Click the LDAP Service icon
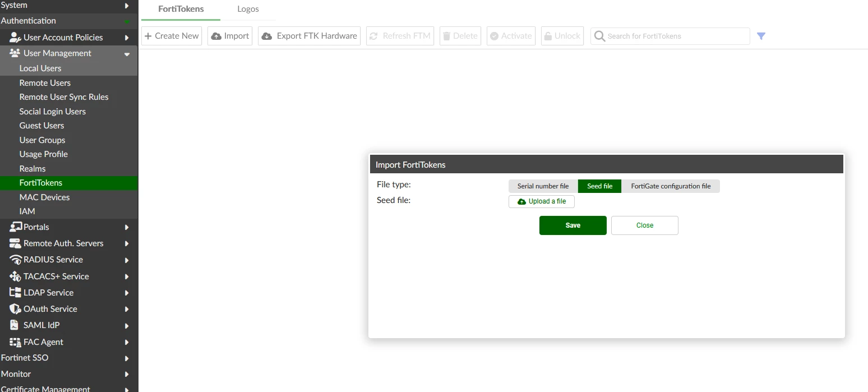868x392 pixels. [16, 293]
